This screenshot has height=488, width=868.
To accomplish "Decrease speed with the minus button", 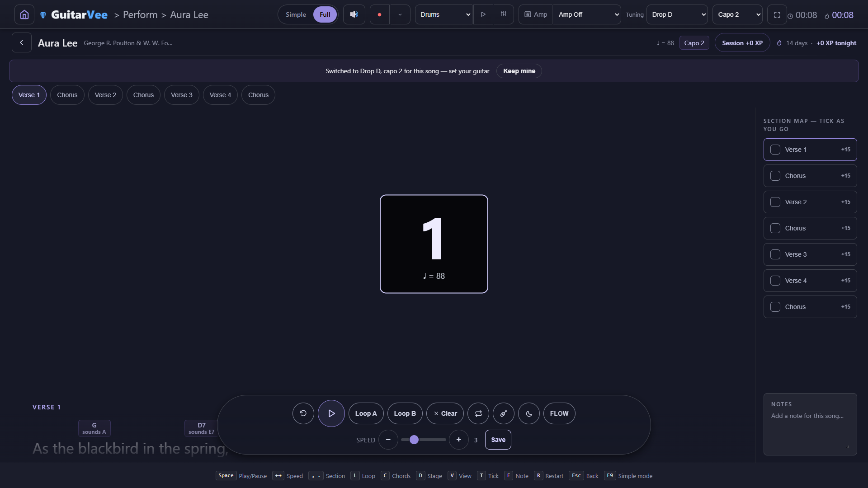I will pyautogui.click(x=388, y=440).
